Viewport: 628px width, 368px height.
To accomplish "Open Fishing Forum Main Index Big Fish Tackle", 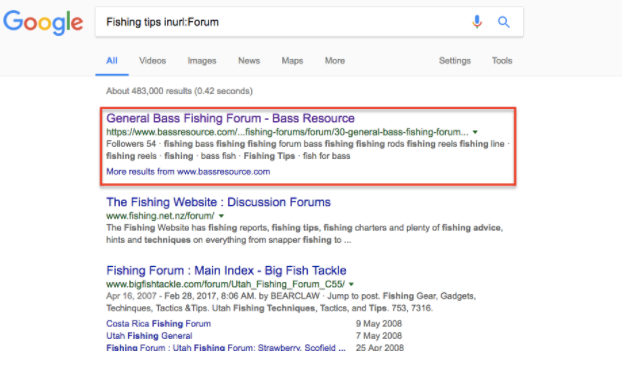I will click(228, 273).
